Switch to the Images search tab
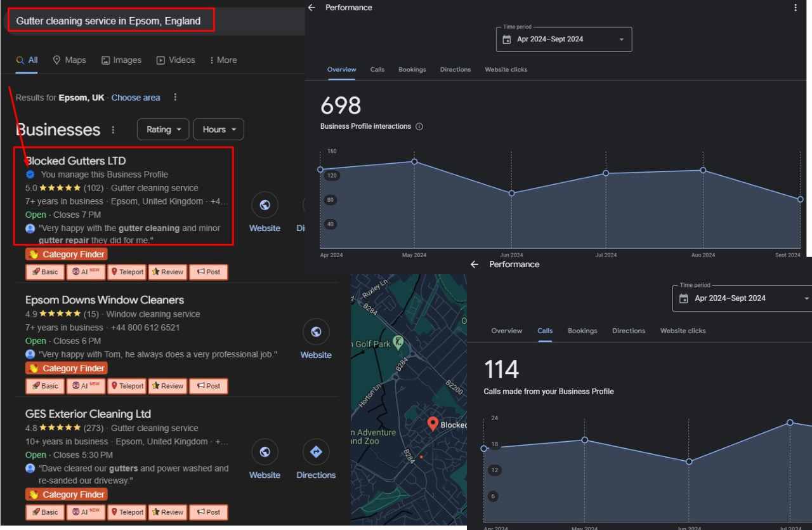Viewport: 812px width, 530px height. [x=121, y=60]
